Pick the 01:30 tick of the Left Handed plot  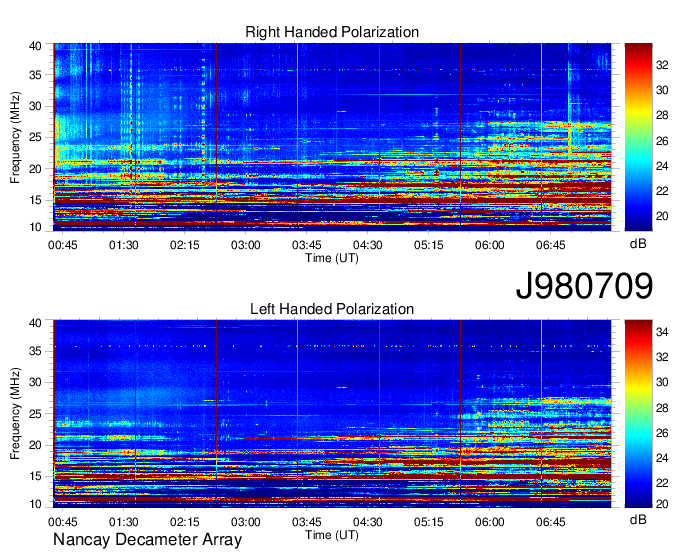[124, 522]
